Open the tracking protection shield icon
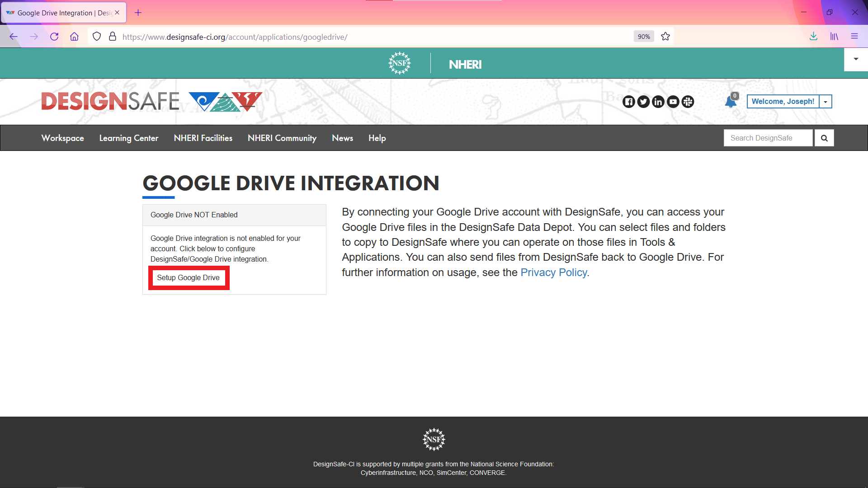Viewport: 868px width, 488px height. (x=97, y=37)
